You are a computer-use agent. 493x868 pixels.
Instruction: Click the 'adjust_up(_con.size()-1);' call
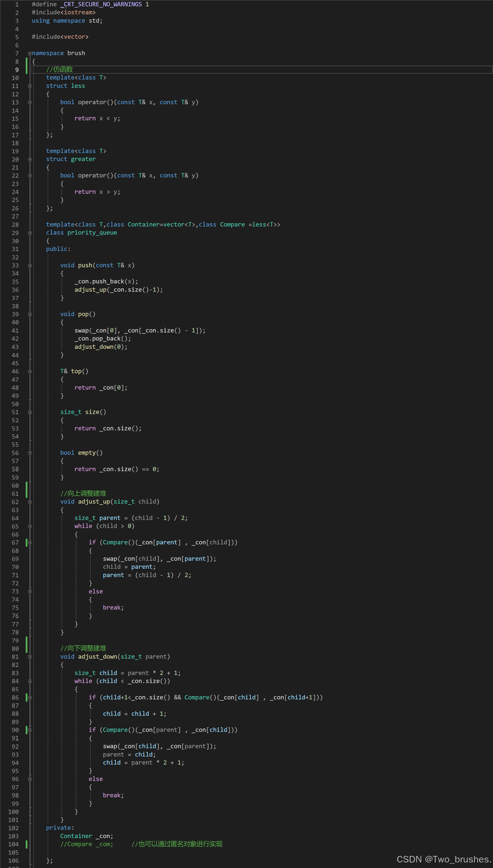coord(119,290)
